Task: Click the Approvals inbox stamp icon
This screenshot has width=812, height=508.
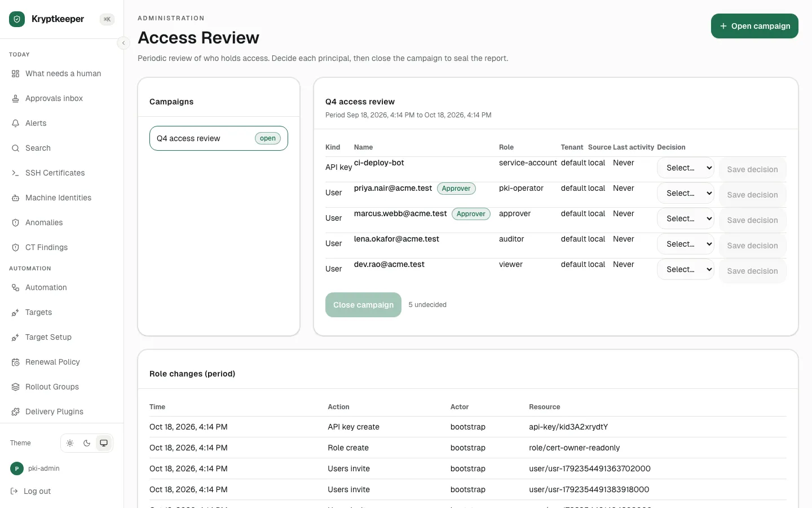Action: 15,99
